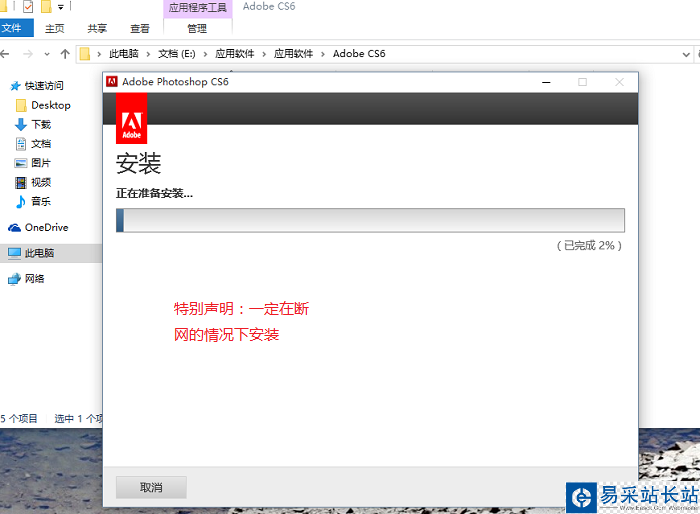
Task: Click the Desktop folder icon in sidebar
Action: coord(21,105)
